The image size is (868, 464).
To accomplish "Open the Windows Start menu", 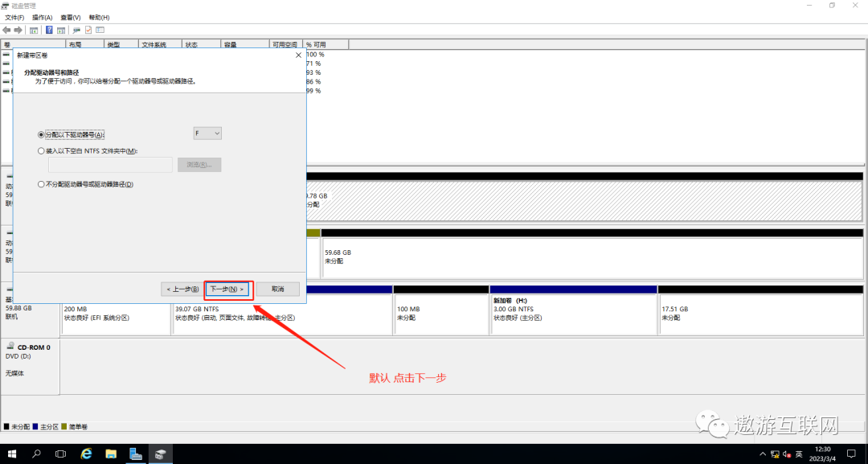I will (11, 454).
